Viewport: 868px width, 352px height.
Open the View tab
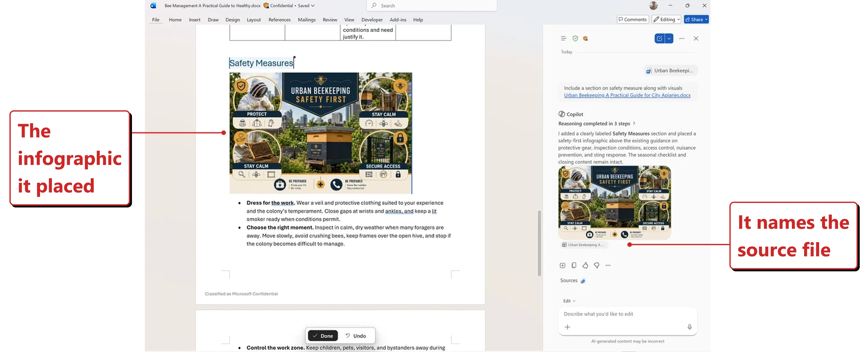[349, 20]
